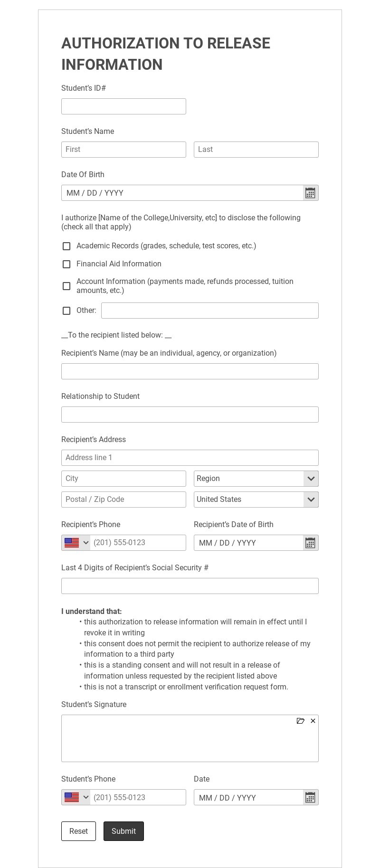Open the Date Of Birth calendar picker
Screen dimensions: 380x868
[310, 193]
